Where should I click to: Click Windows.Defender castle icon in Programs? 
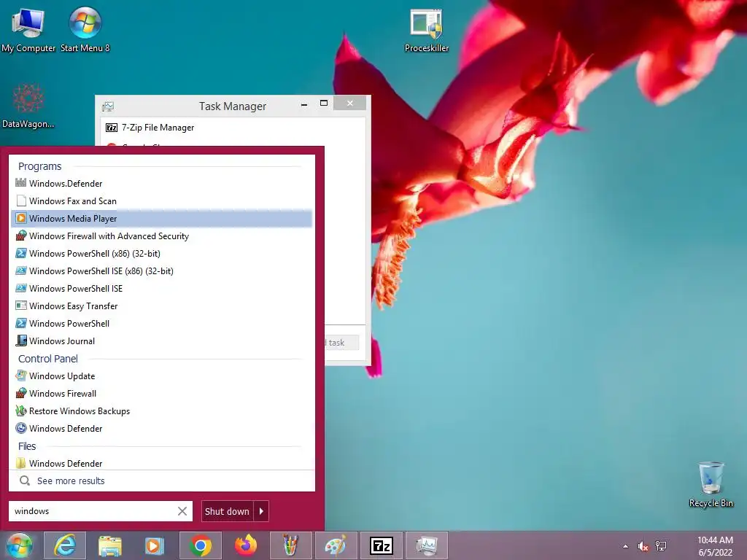pos(21,183)
